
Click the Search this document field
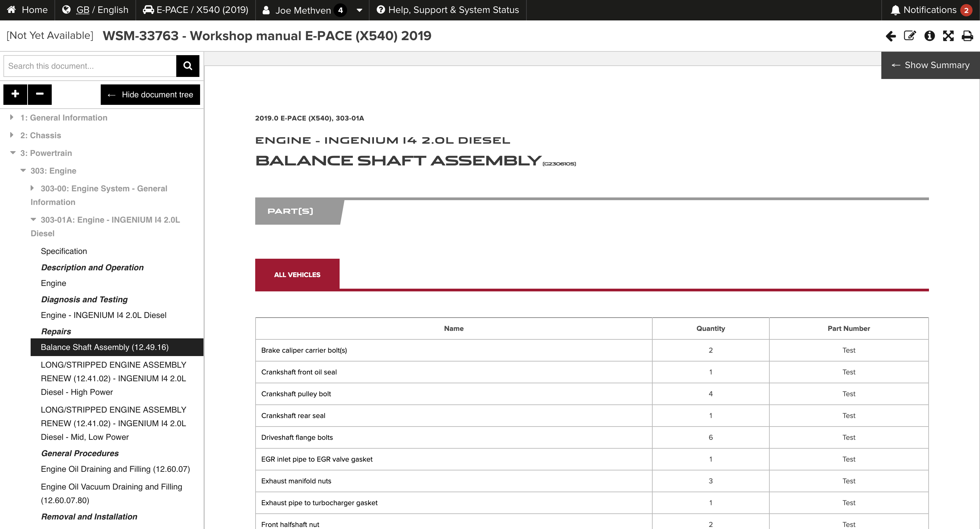[90, 66]
